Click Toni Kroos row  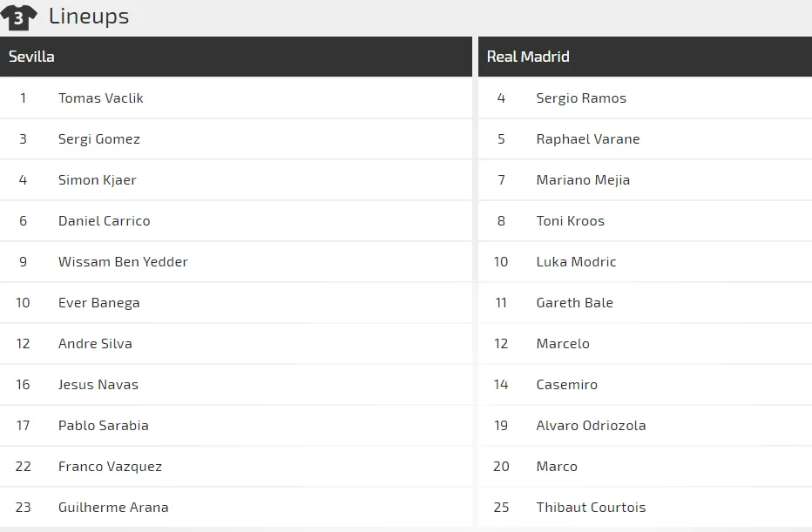(x=645, y=221)
